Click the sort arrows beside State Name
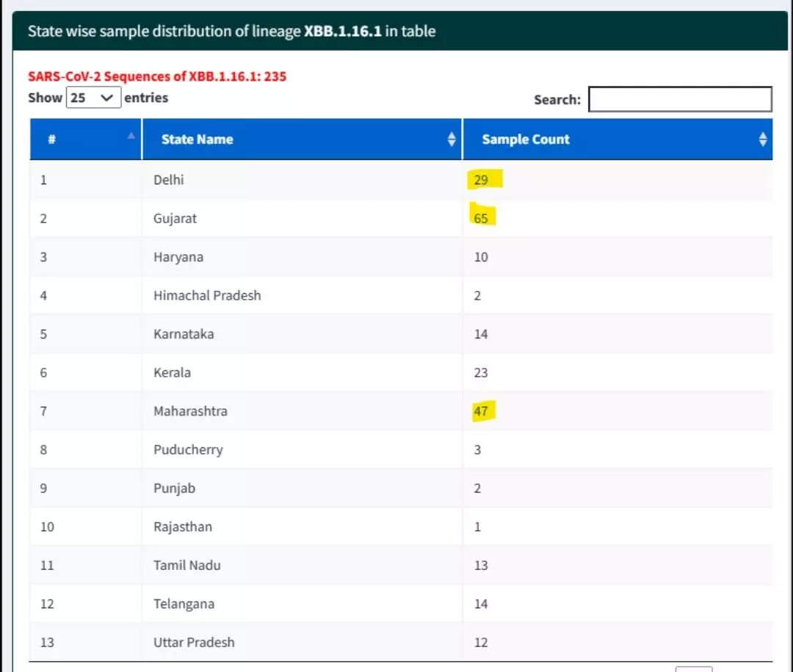The width and height of the screenshot is (793, 672). (452, 140)
